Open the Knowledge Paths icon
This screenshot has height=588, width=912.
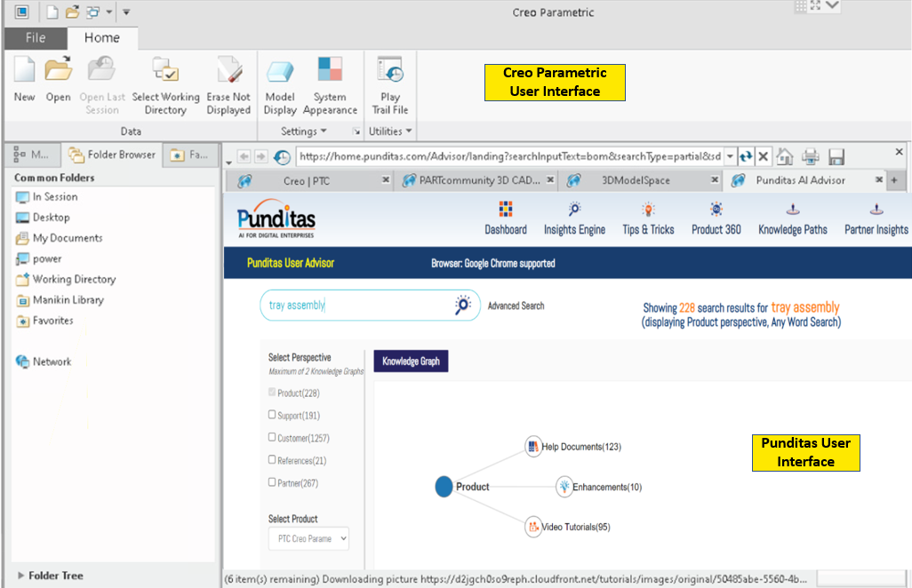coord(793,209)
